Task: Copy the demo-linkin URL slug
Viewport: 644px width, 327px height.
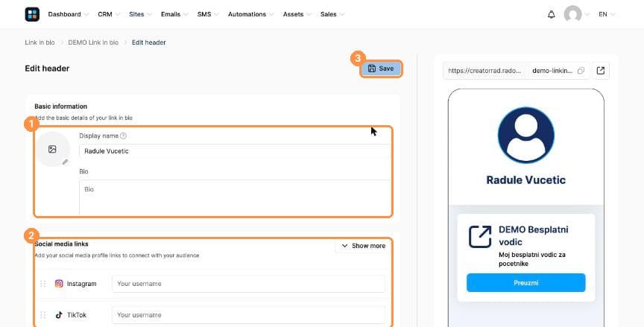Action: (581, 71)
